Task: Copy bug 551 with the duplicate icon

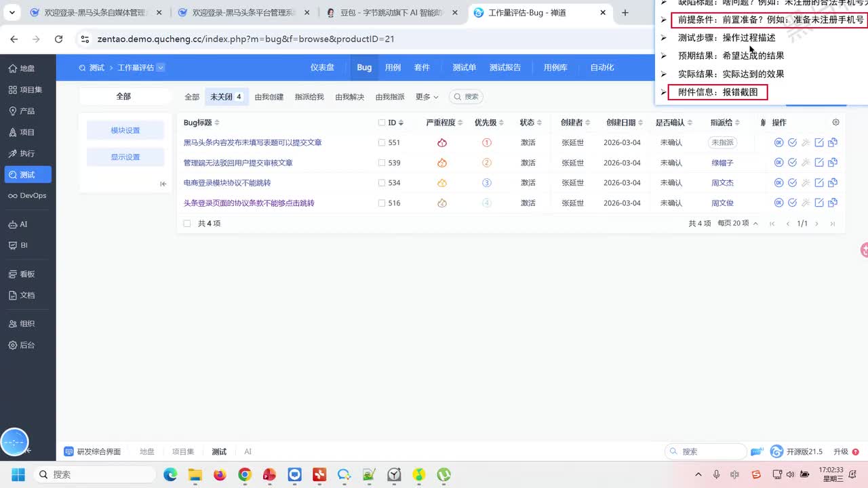Action: (833, 143)
